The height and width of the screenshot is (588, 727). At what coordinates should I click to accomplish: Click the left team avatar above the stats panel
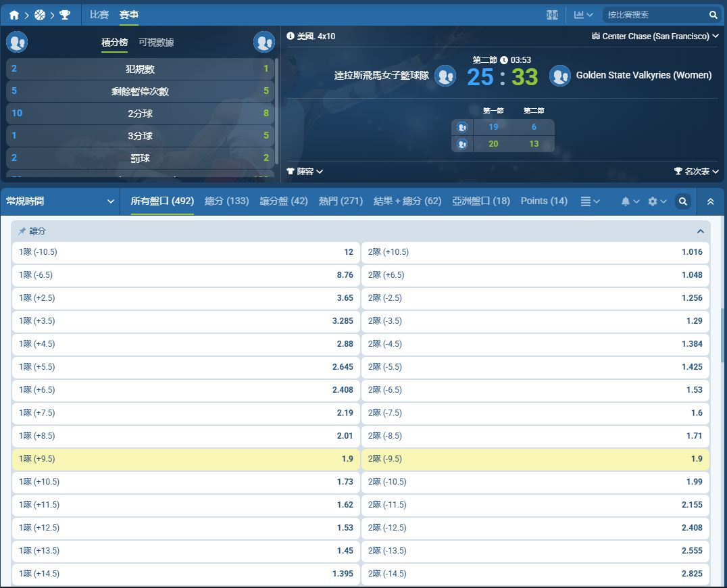pos(17,42)
